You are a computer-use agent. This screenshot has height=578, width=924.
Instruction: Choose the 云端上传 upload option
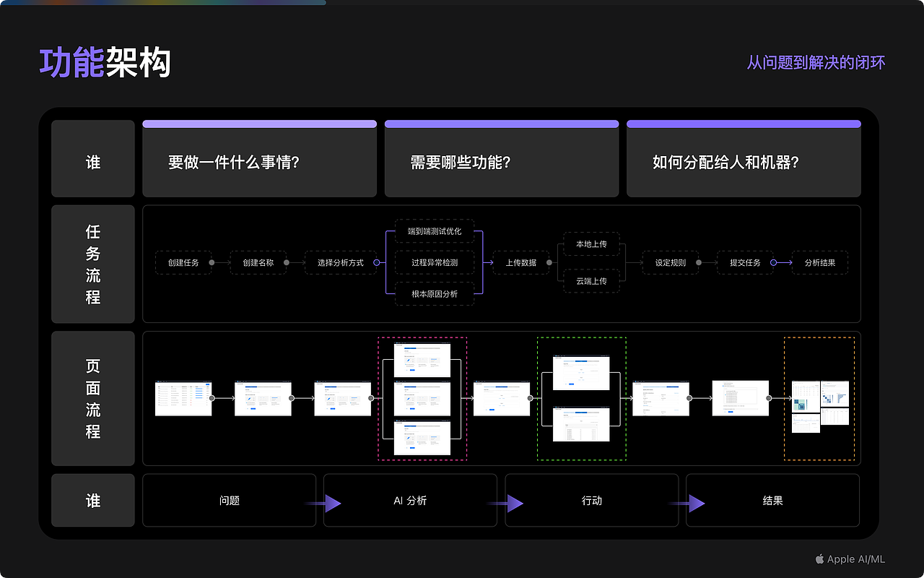591,281
